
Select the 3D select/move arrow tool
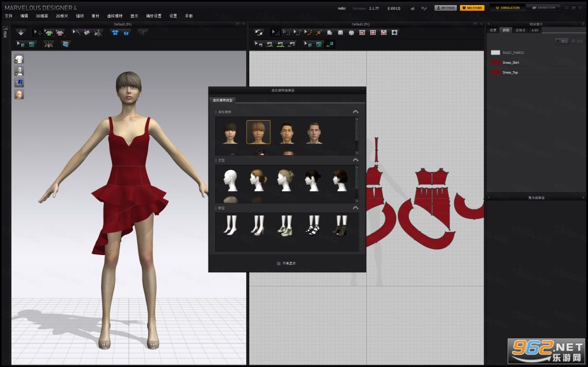point(38,33)
